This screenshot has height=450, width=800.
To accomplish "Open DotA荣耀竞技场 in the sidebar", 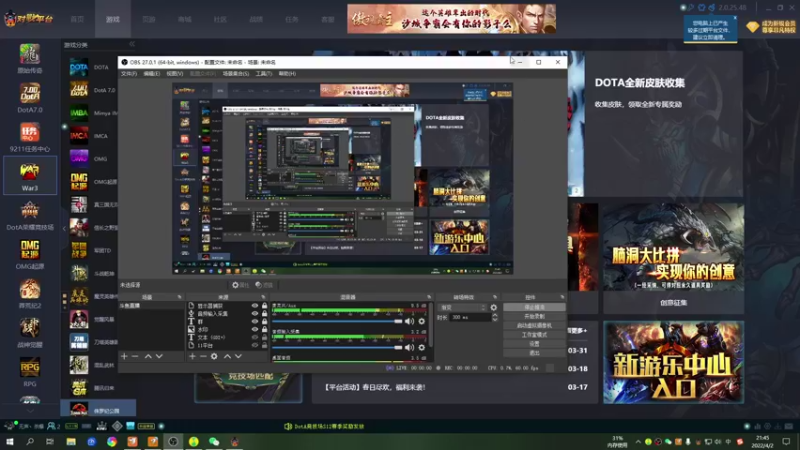I will point(30,215).
